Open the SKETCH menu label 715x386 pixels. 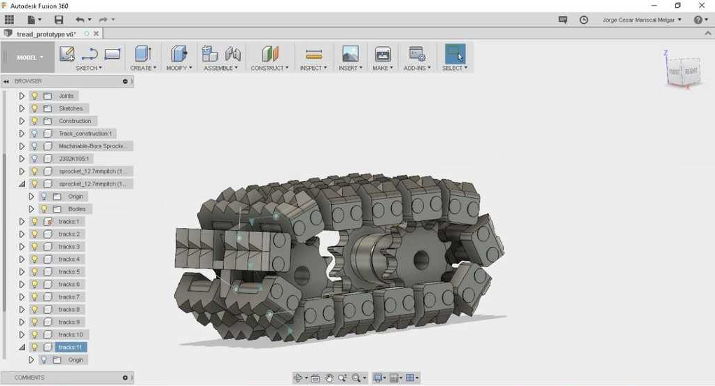pyautogui.click(x=88, y=68)
